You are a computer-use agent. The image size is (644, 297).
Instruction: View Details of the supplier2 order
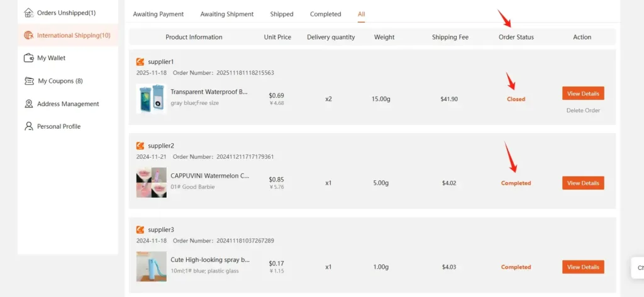[583, 183]
